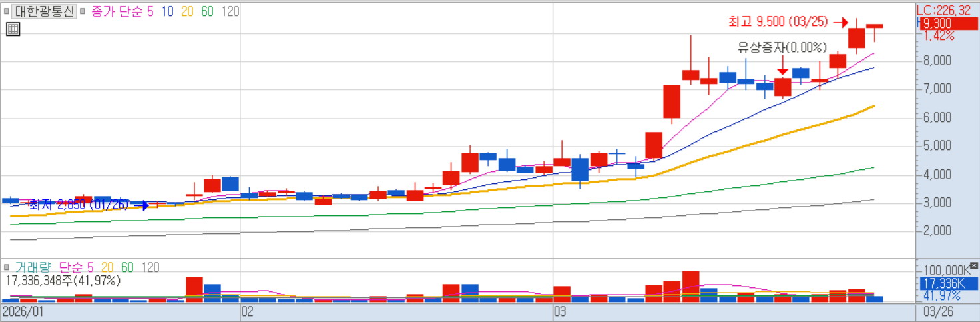The image size is (980, 322).
Task: Click the 거래량 volume indicator label
Action: 33,267
